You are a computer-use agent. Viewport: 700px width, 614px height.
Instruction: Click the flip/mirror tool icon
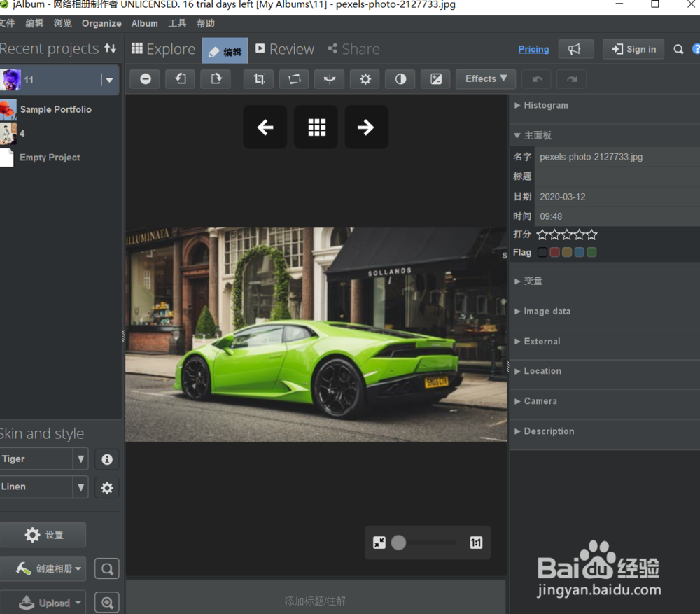tap(330, 79)
